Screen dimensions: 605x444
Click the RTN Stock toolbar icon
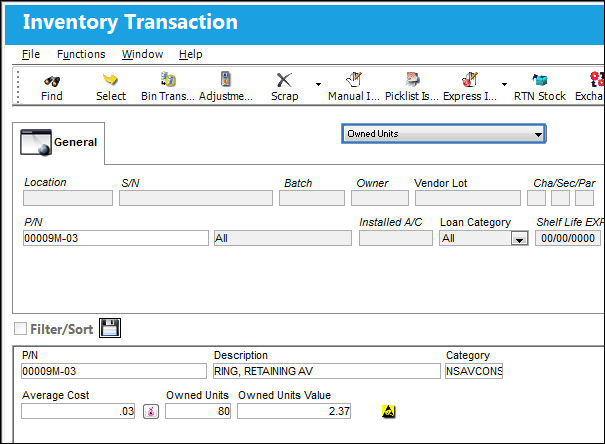point(540,80)
